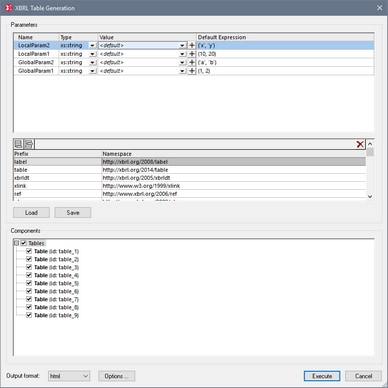The width and height of the screenshot is (388, 388).
Task: Open the Type dropdown for LocalParam2
Action: (x=92, y=45)
